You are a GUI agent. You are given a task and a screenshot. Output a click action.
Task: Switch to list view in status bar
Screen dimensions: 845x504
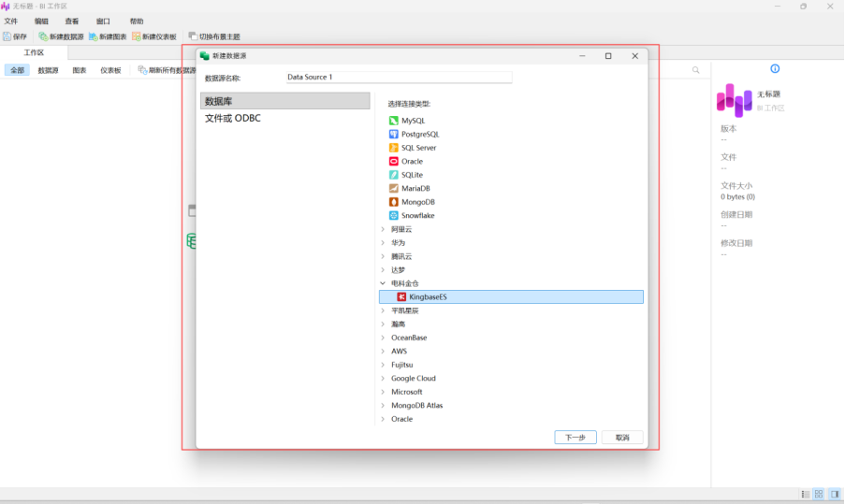805,494
